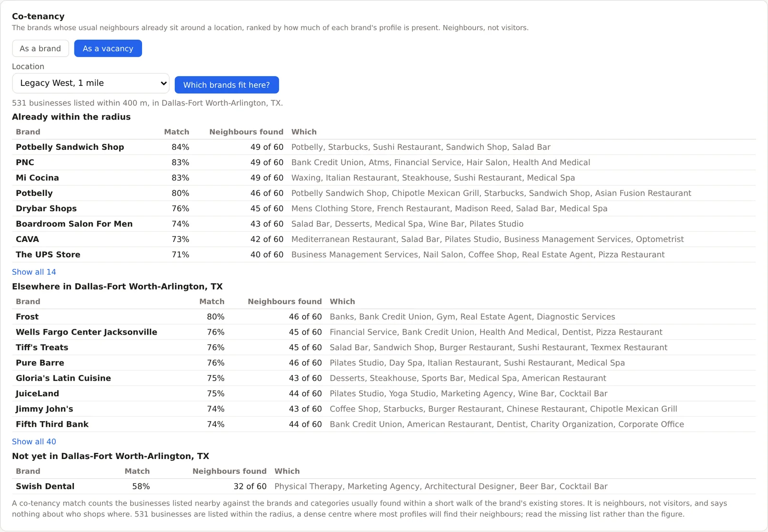Click the 80% match value for Frost
Viewport: 768px width, 532px height.
click(x=216, y=317)
